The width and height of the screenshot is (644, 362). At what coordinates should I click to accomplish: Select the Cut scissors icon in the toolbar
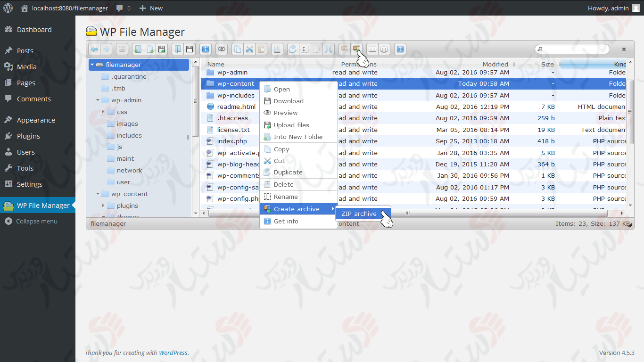tap(248, 49)
